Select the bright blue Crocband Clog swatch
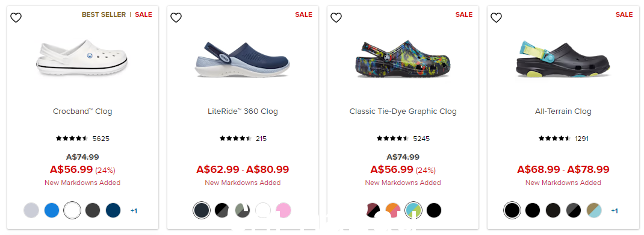The image size is (644, 235). pos(52,210)
